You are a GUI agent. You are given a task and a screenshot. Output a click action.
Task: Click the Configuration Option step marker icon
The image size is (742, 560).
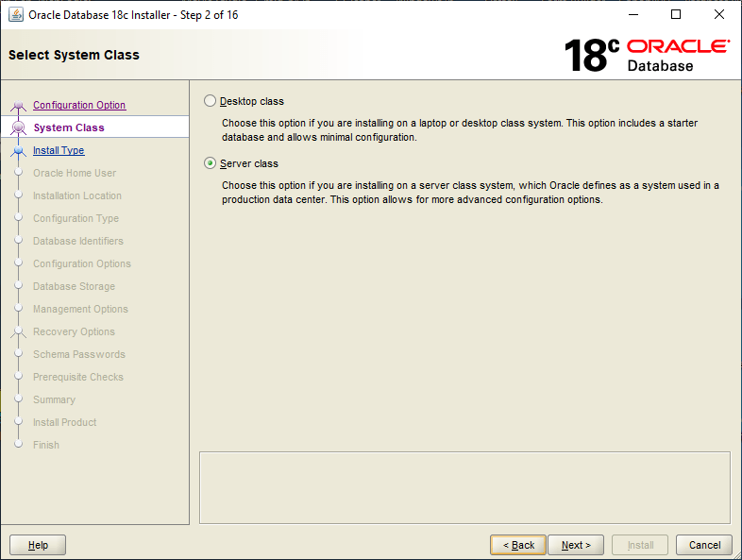[x=19, y=106]
